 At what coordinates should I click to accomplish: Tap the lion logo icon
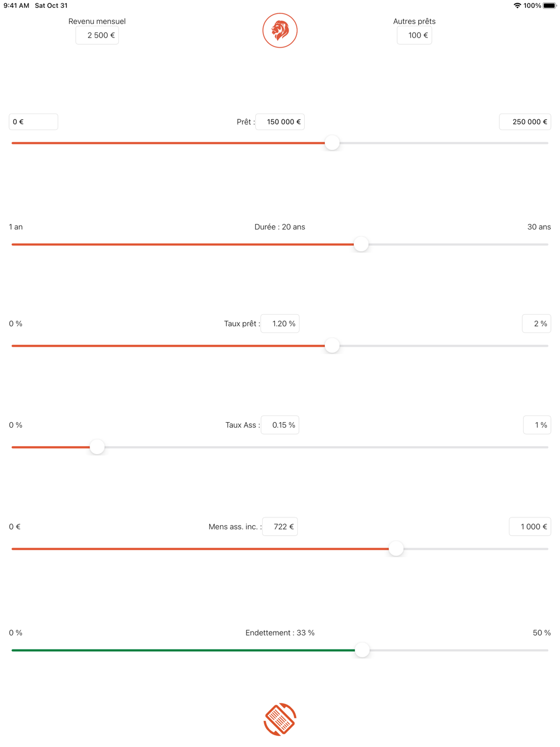280,30
